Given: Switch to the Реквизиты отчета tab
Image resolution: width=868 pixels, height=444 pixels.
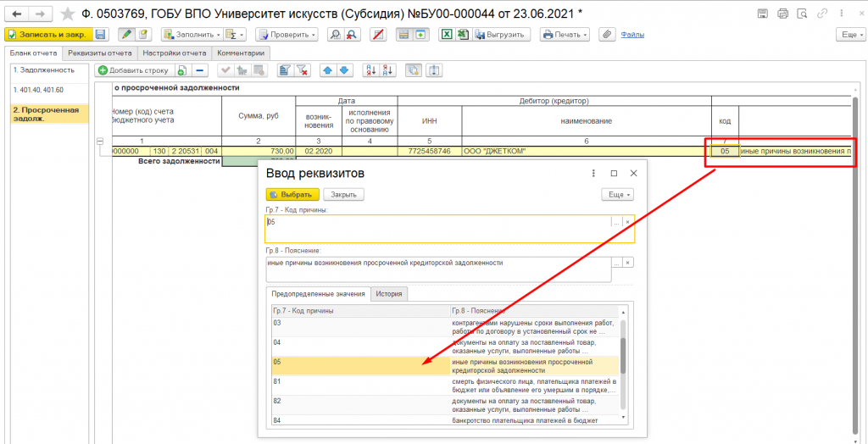Looking at the screenshot, I should point(100,53).
